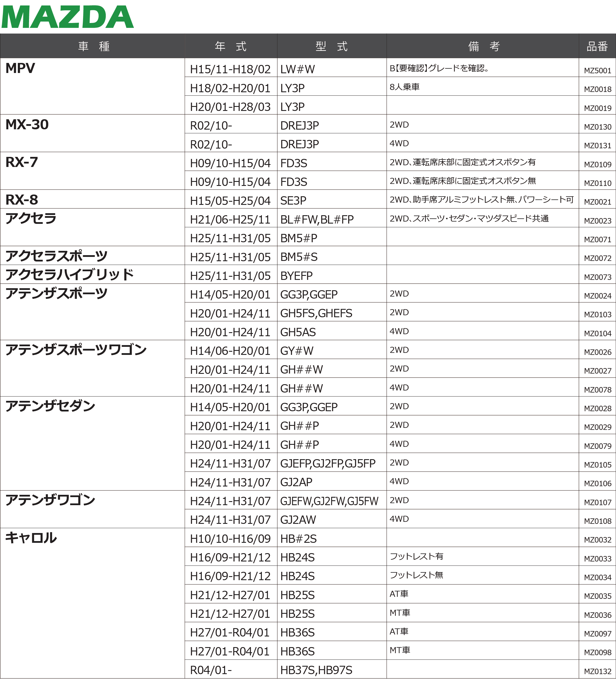
Task: Select the アクセラスポーツ row name
Action: click(56, 256)
